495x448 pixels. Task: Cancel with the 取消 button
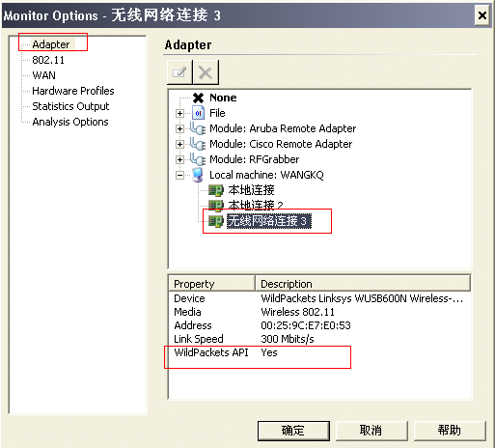click(371, 431)
